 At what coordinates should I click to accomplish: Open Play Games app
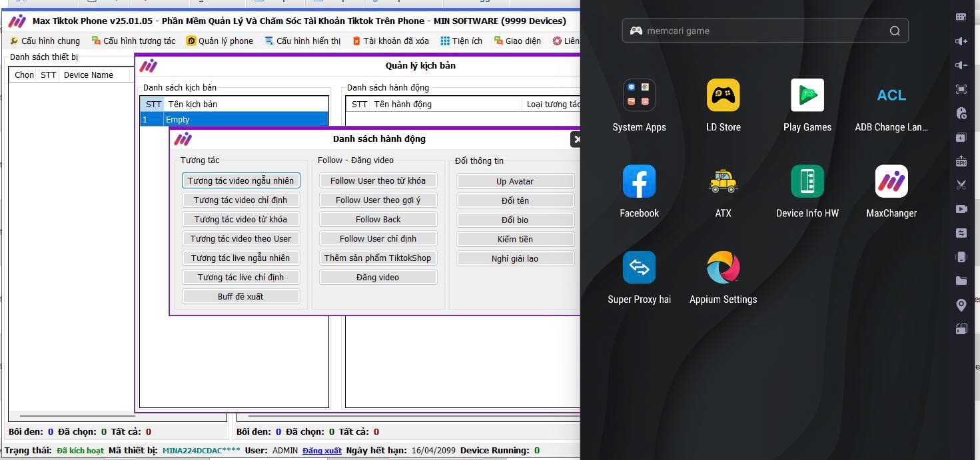click(807, 95)
